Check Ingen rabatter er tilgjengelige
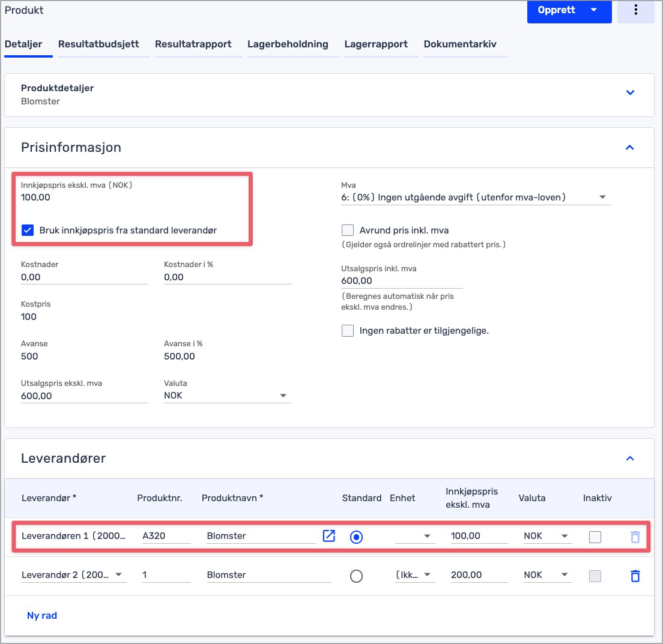The width and height of the screenshot is (663, 644). (347, 331)
